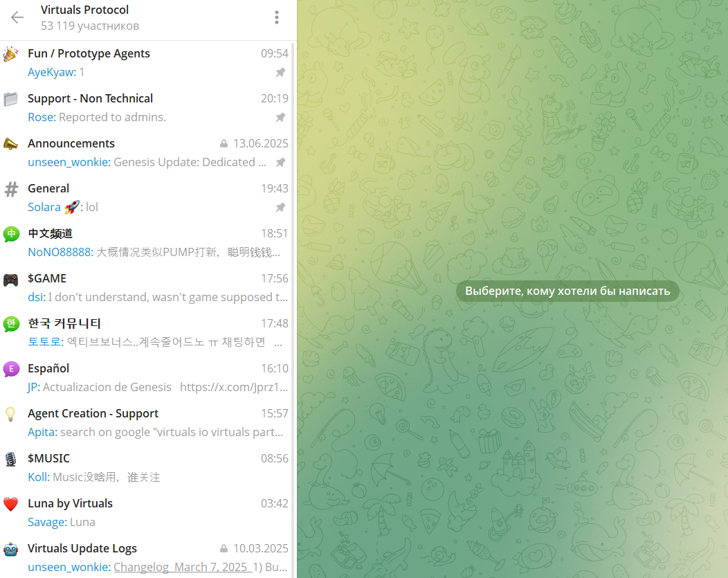The width and height of the screenshot is (728, 578).
Task: Click the game controller $GAME icon
Action: pos(10,279)
